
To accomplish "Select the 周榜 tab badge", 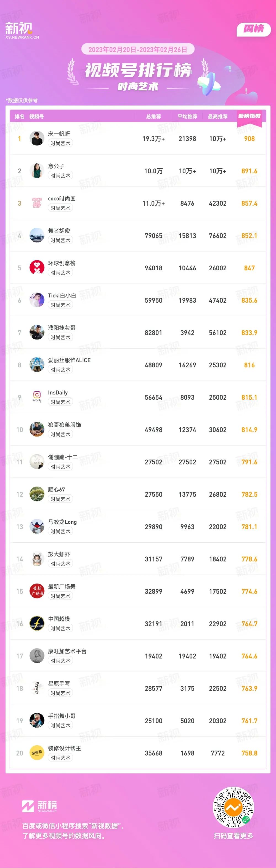I will coord(254,29).
